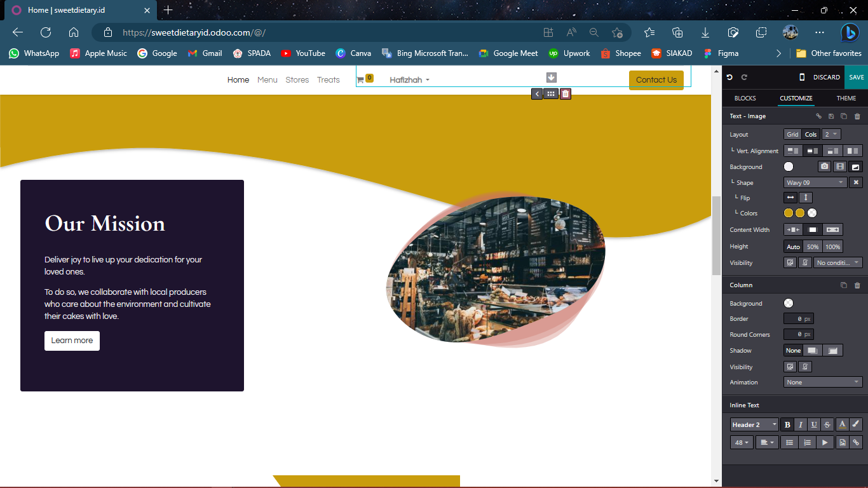
Task: Set background video with the film icon
Action: (840, 166)
